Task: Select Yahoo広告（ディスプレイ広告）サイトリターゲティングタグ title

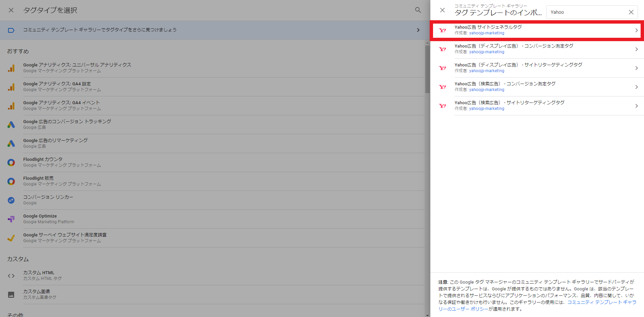Action: pos(518,65)
